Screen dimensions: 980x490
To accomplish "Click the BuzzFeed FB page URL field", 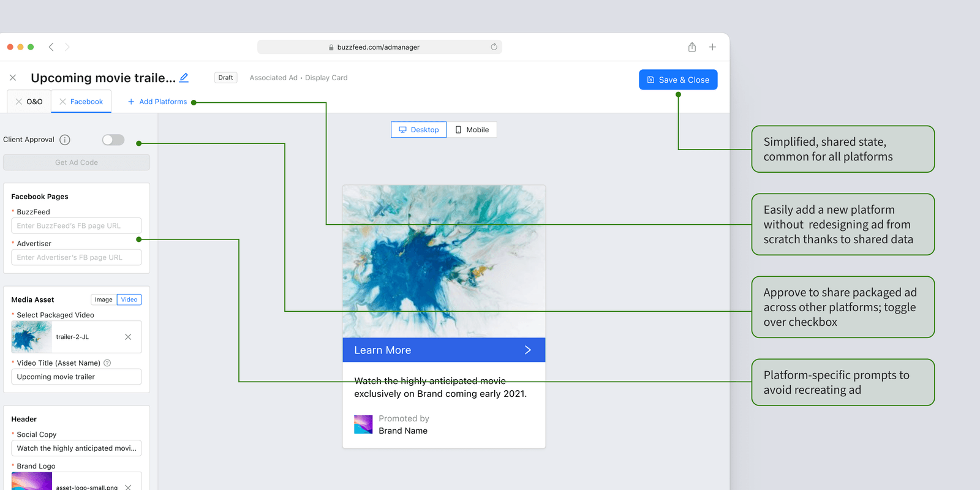I will pos(77,225).
